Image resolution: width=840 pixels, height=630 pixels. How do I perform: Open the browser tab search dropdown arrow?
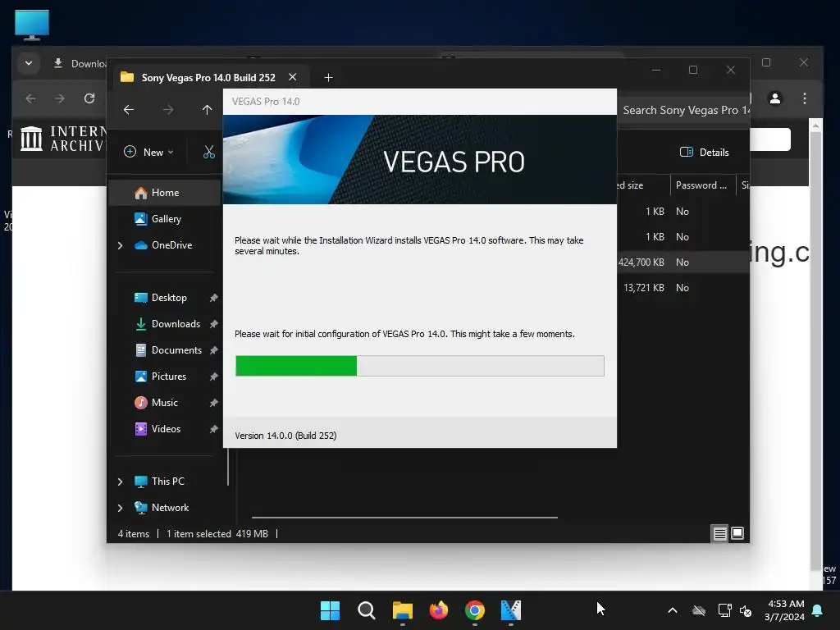tap(29, 63)
